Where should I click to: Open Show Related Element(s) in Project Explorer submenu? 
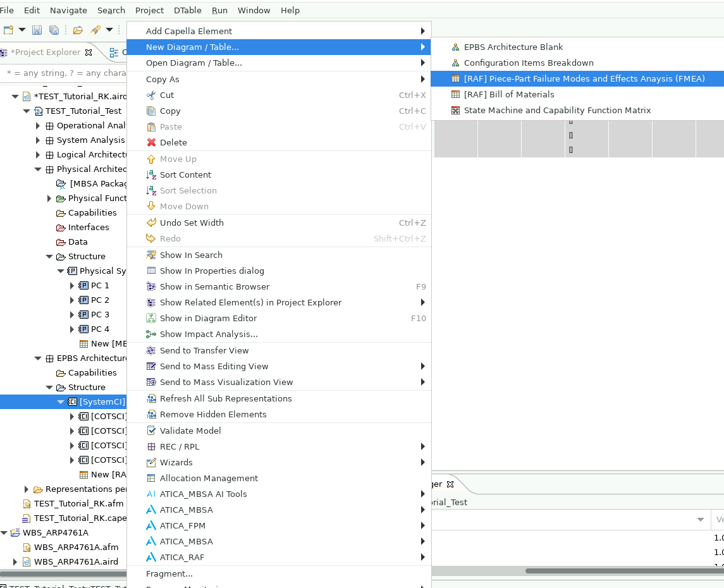(279, 302)
